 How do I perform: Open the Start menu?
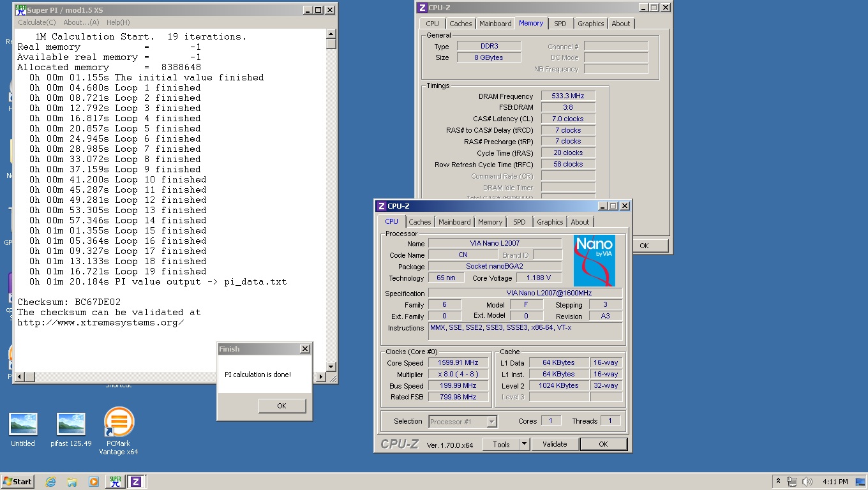18,482
